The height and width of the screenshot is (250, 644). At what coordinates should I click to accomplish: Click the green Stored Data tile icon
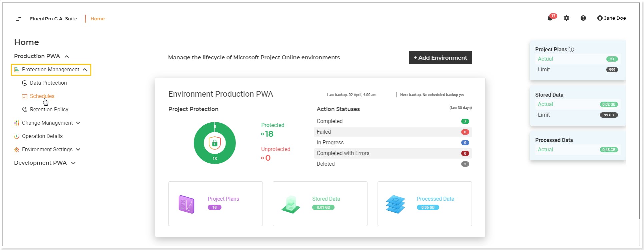pyautogui.click(x=291, y=204)
